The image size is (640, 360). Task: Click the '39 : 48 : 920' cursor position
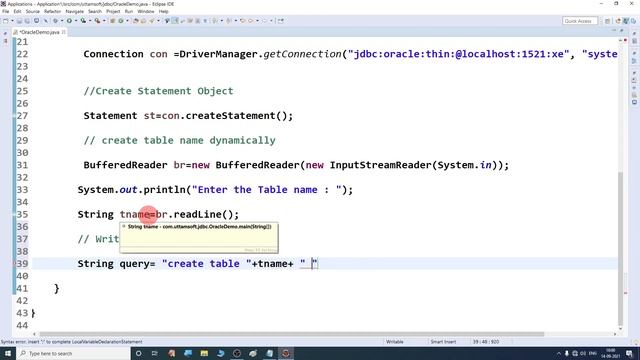click(x=486, y=342)
